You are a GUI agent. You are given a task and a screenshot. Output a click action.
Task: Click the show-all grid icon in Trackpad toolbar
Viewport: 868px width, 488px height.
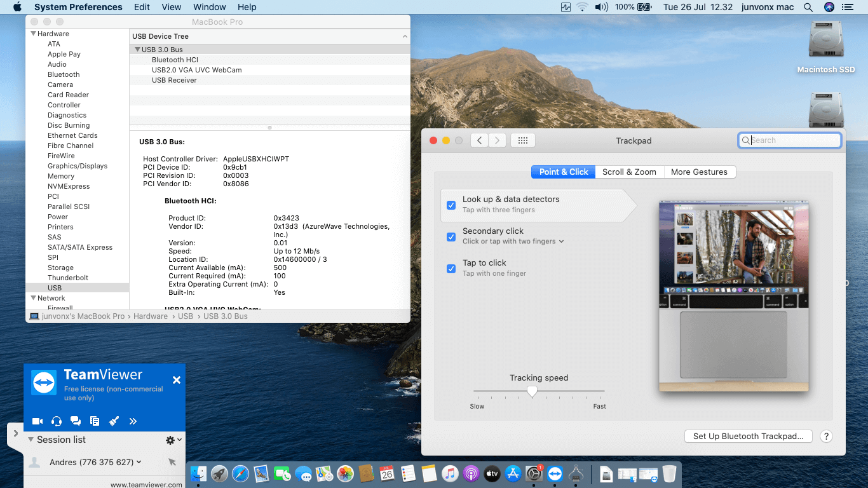[523, 140]
